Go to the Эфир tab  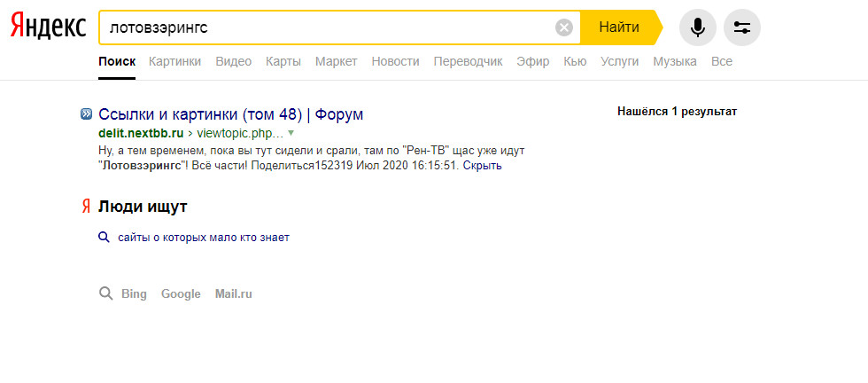tap(533, 61)
